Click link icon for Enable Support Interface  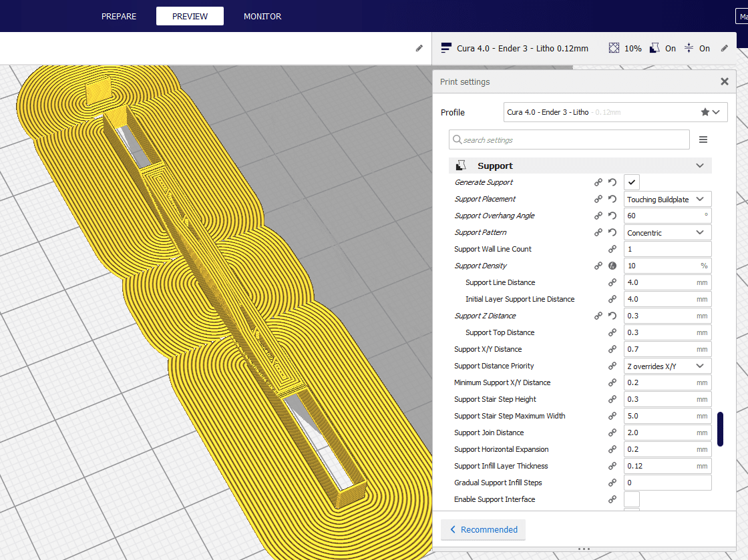612,499
